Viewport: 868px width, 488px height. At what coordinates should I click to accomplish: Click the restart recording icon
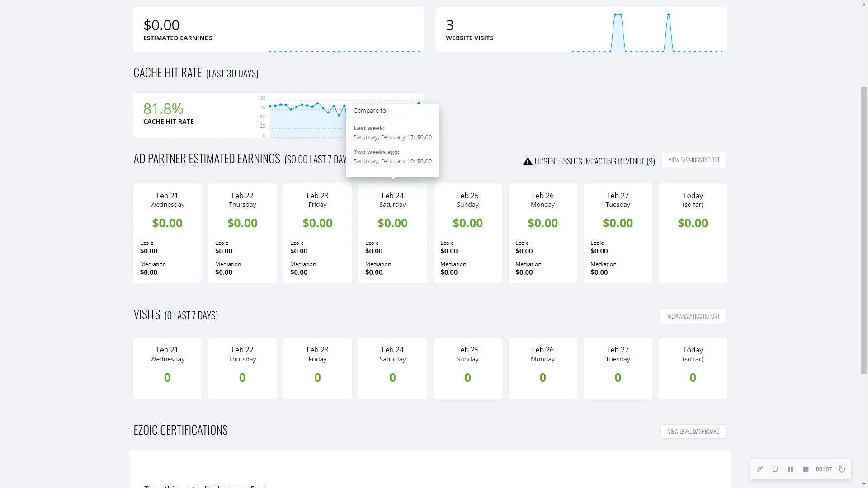(x=842, y=469)
